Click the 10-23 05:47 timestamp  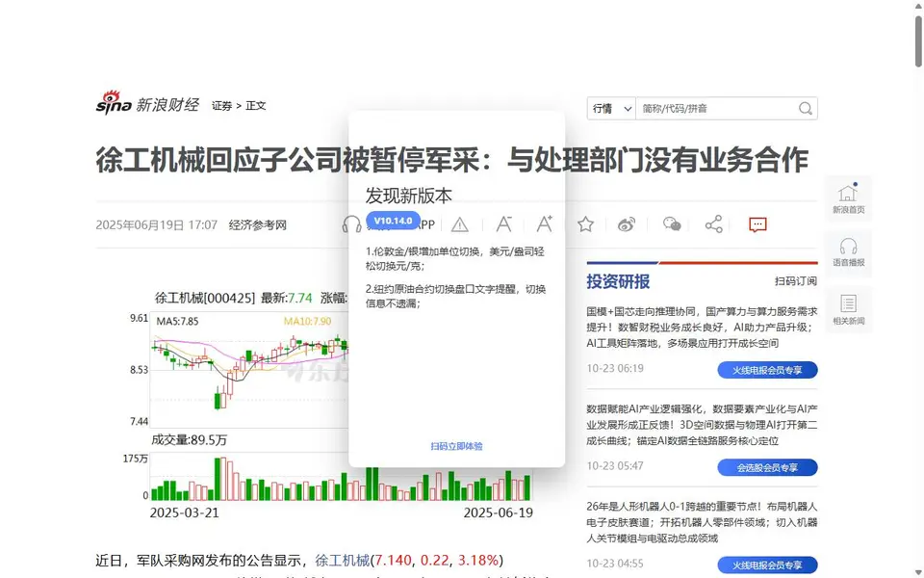point(615,466)
